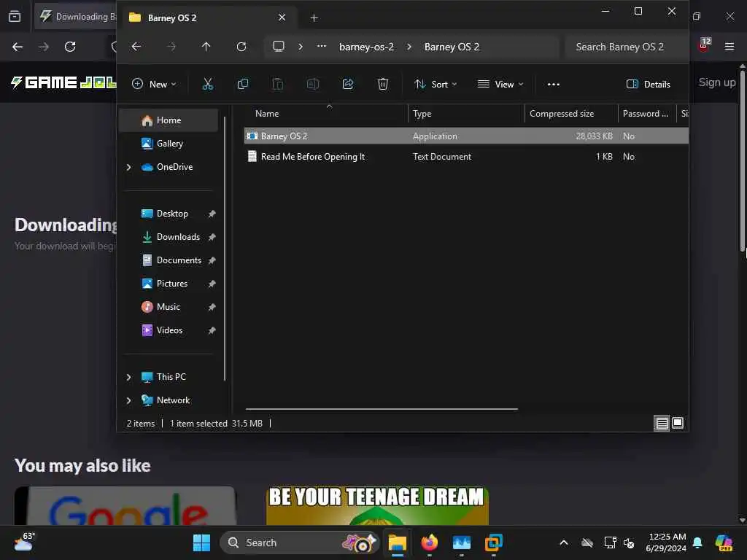The image size is (747, 560).
Task: Show hidden breadcrumb path ellipsis
Action: click(x=322, y=46)
